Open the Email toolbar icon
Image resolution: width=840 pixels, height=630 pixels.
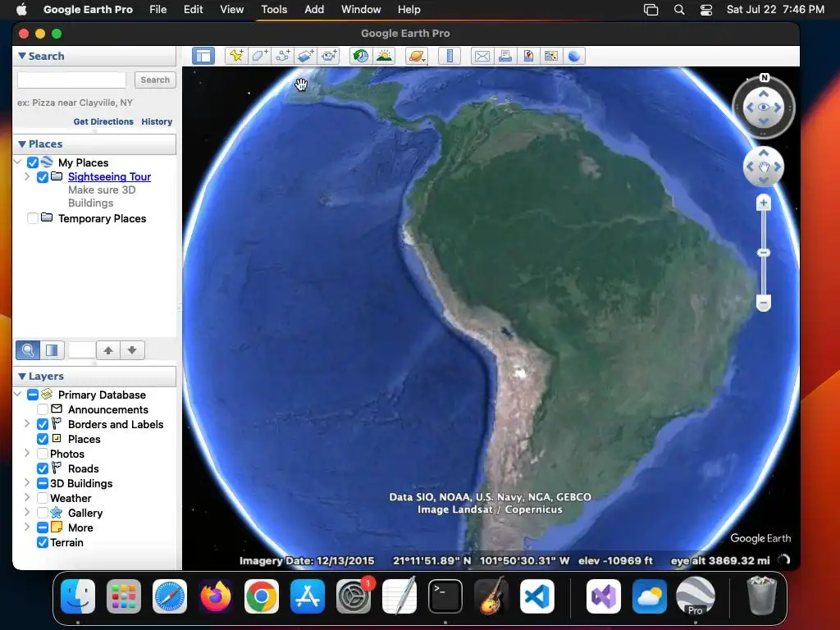[x=482, y=56]
